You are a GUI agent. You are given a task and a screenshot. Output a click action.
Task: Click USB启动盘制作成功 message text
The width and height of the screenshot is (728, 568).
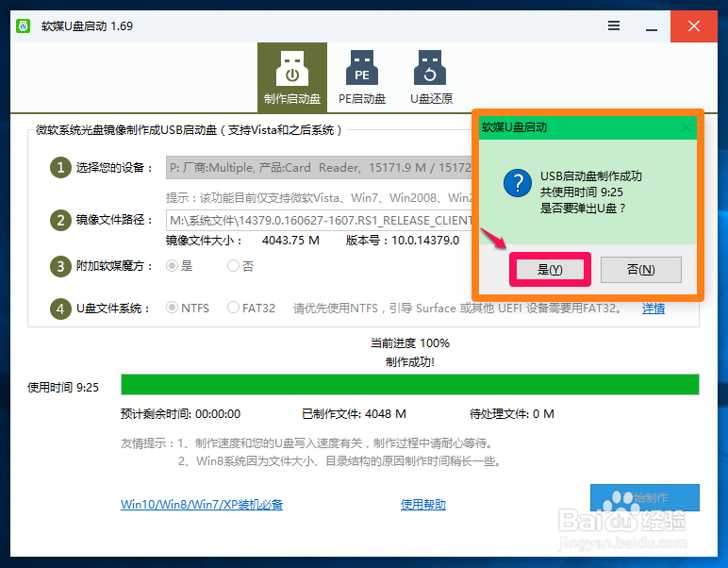click(591, 176)
